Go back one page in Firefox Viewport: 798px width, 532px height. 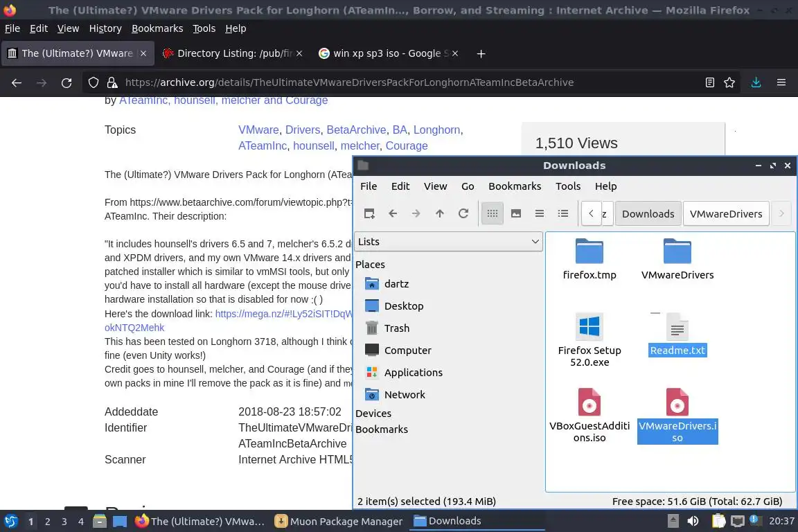pos(17,82)
